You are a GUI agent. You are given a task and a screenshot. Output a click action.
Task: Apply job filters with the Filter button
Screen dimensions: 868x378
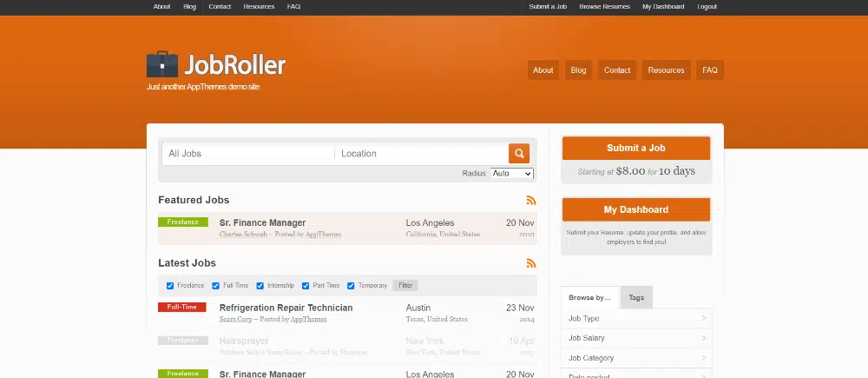(x=405, y=286)
